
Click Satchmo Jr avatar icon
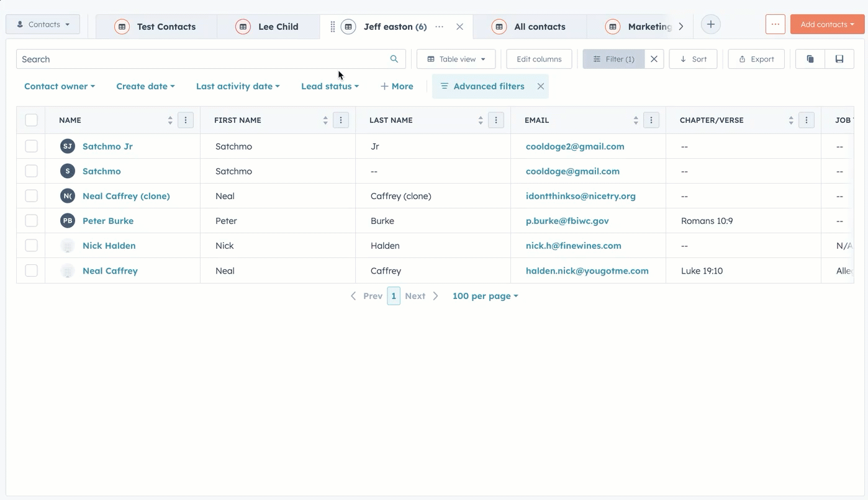coord(68,146)
